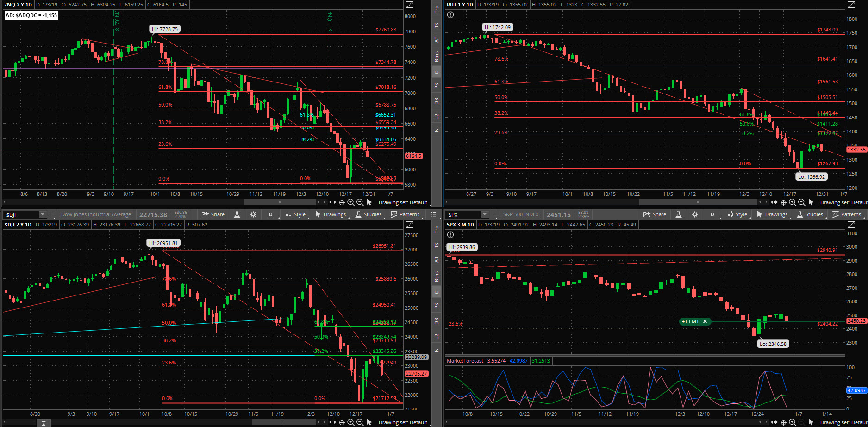This screenshot has height=427, width=868.
Task: Zoom out on the SPX chart
Action: click(x=801, y=422)
